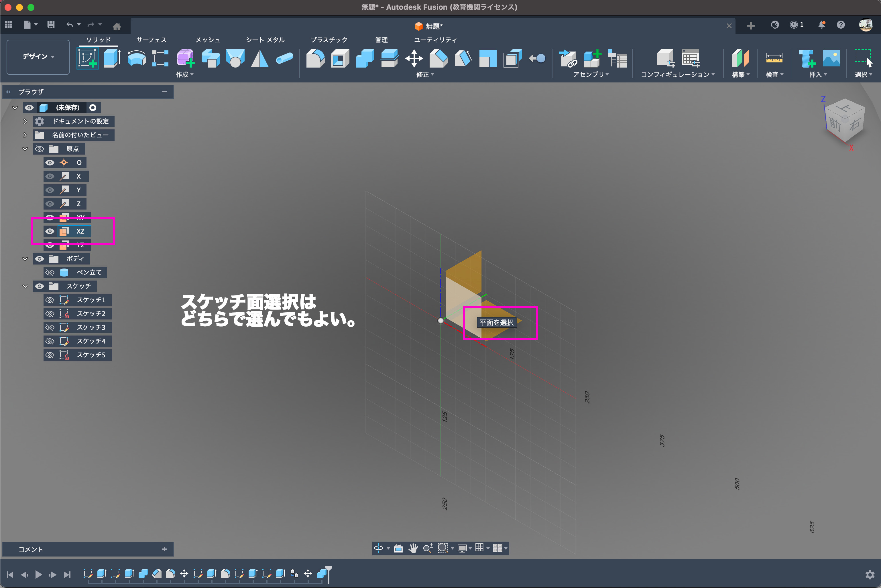Image resolution: width=881 pixels, height=588 pixels.
Task: Collapse the 原点 folder in browser
Action: click(x=25, y=149)
